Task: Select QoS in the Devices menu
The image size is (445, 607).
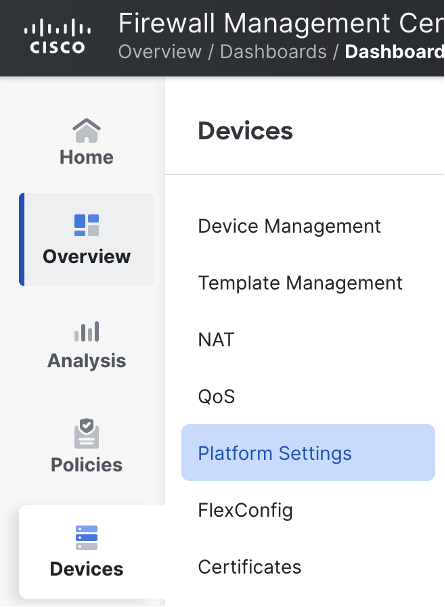Action: click(x=216, y=396)
